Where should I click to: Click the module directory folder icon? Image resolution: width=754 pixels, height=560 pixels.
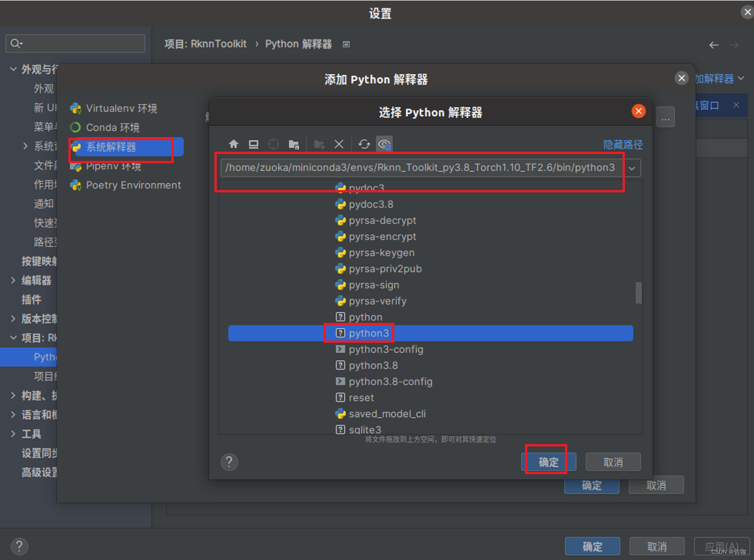[294, 144]
